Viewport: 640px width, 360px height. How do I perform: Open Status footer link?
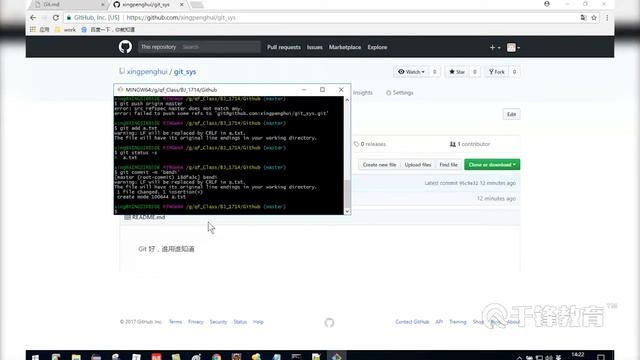240,322
